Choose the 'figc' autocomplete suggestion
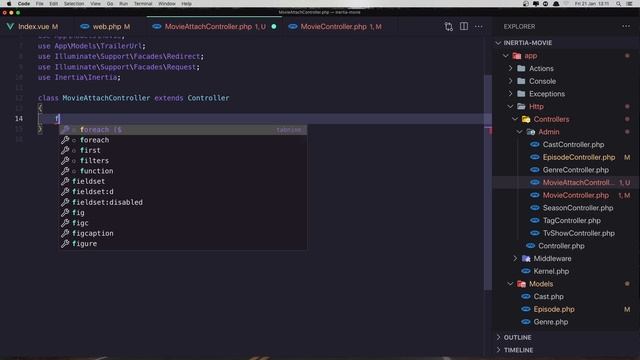Image resolution: width=640 pixels, height=360 pixels. coord(183,223)
